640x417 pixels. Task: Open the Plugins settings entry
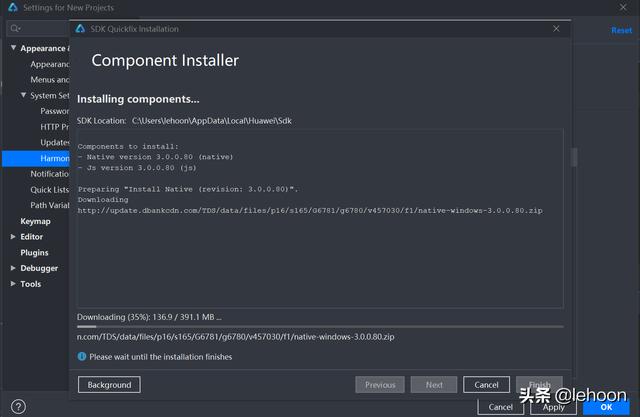click(34, 253)
